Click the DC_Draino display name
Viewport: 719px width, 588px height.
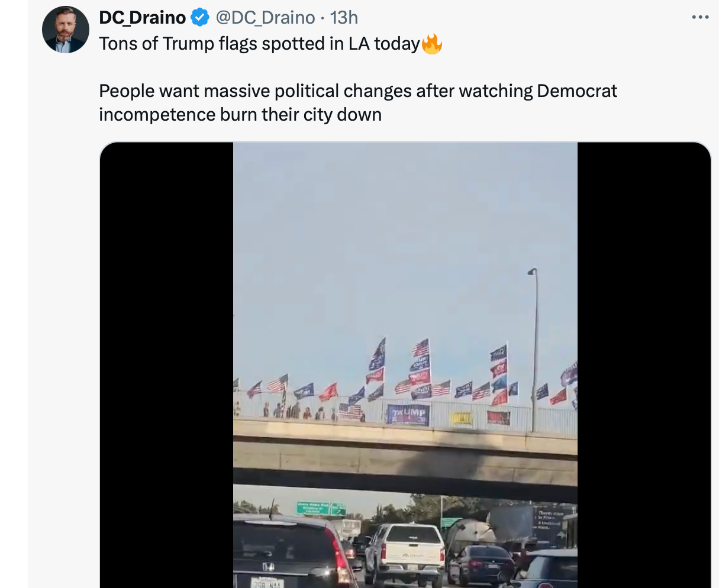[142, 18]
